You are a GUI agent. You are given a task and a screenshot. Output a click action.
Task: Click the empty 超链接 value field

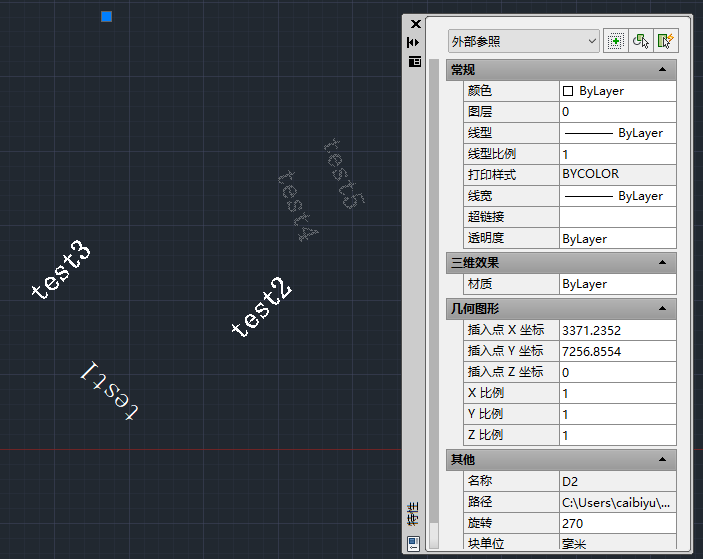click(617, 217)
